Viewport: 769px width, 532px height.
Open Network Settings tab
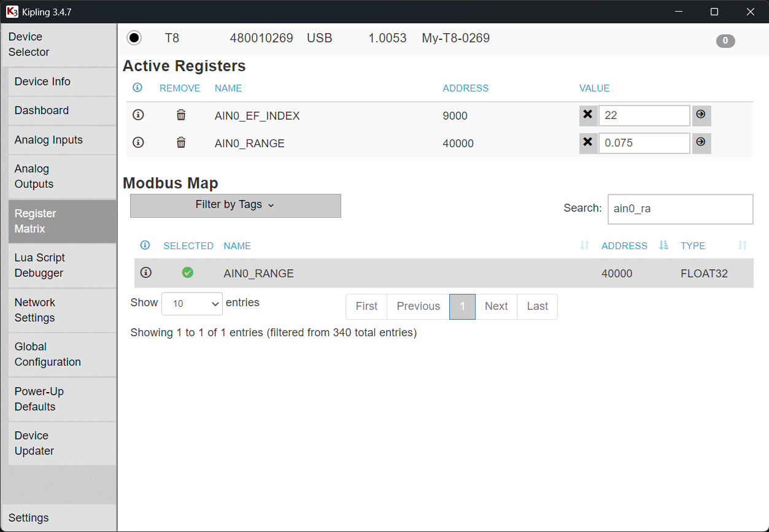pyautogui.click(x=62, y=310)
